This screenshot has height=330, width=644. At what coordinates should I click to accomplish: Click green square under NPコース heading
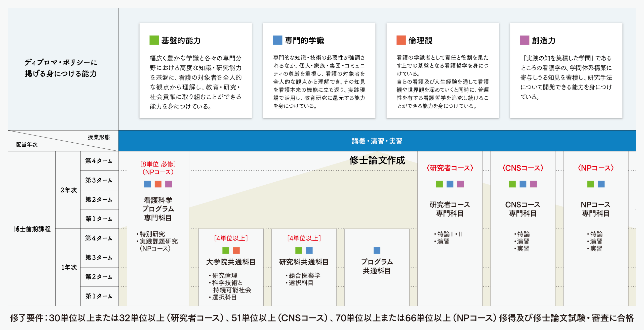click(x=590, y=184)
